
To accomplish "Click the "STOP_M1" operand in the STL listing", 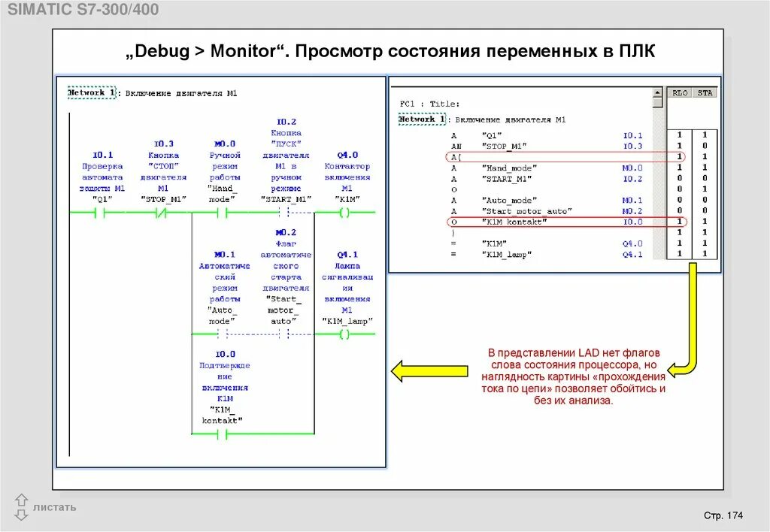I will click(x=505, y=147).
